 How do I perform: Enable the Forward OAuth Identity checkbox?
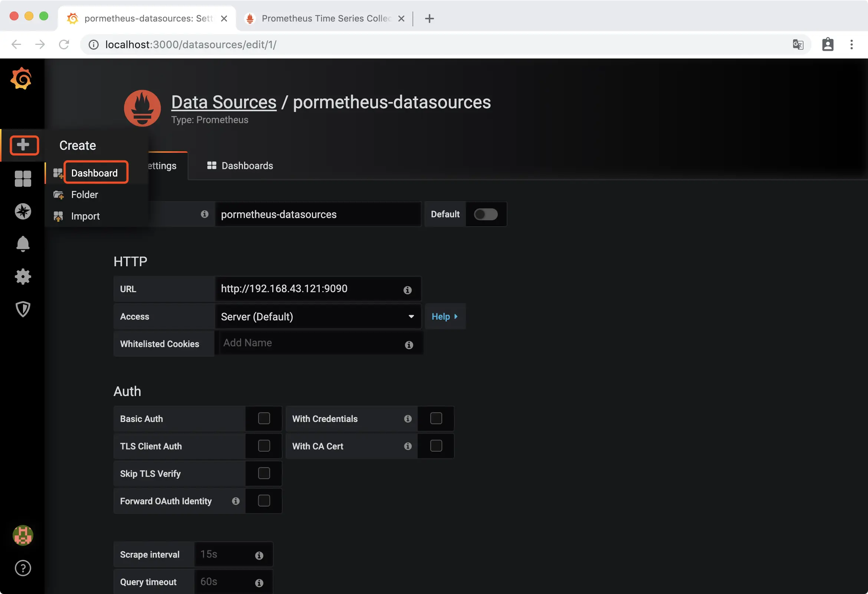pos(264,501)
